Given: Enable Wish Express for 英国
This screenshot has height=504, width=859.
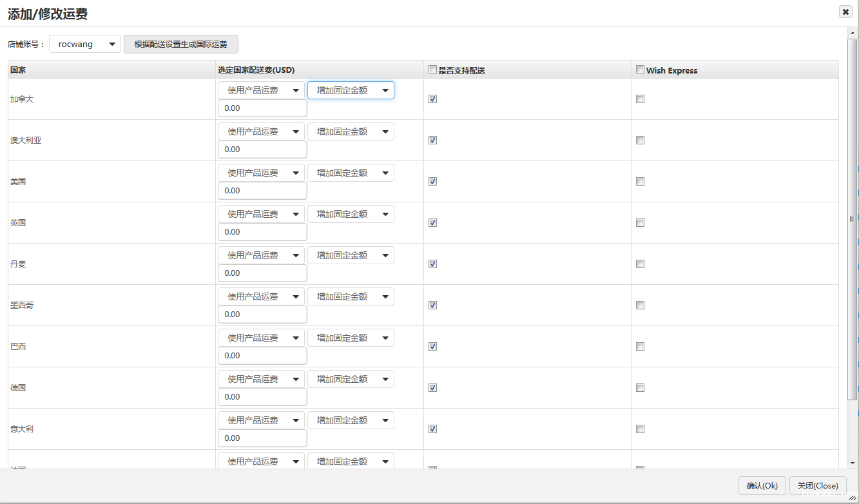Looking at the screenshot, I should [x=640, y=223].
